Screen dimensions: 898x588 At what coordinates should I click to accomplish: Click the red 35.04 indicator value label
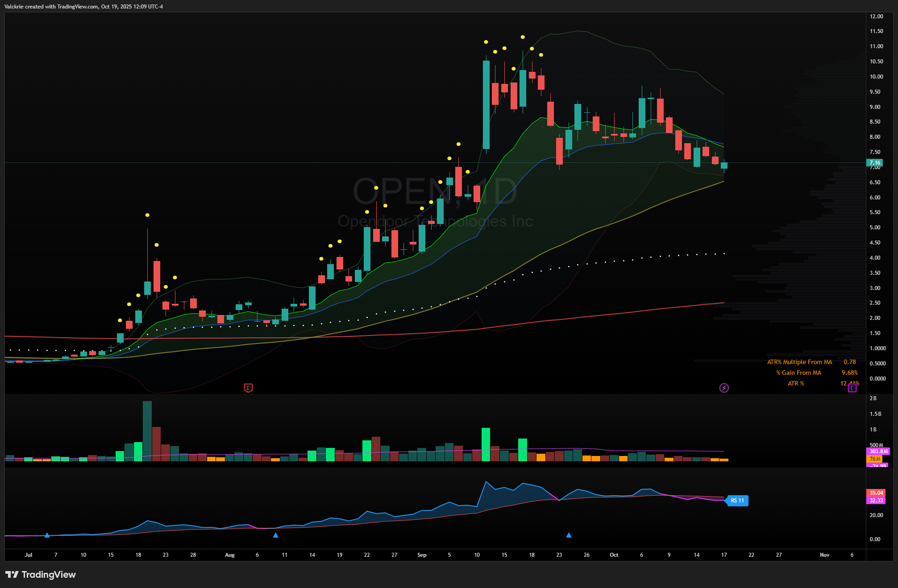876,493
